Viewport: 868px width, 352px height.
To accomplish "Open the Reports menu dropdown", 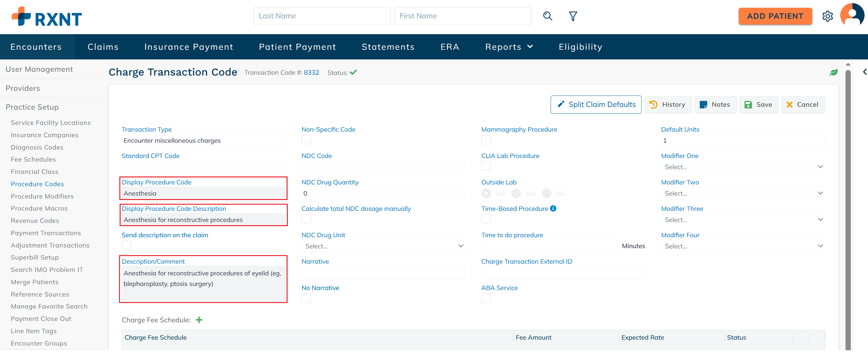I will pos(509,47).
